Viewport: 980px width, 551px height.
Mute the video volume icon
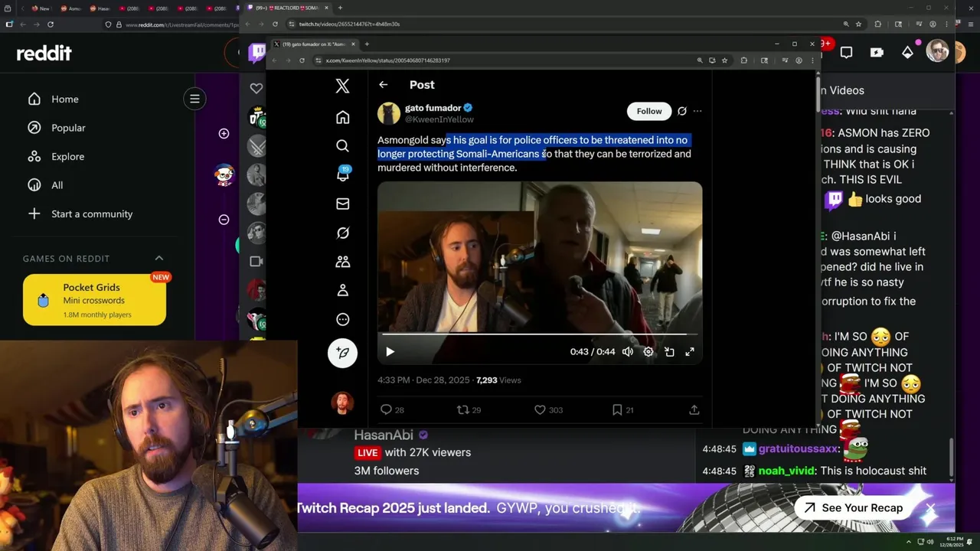point(628,352)
